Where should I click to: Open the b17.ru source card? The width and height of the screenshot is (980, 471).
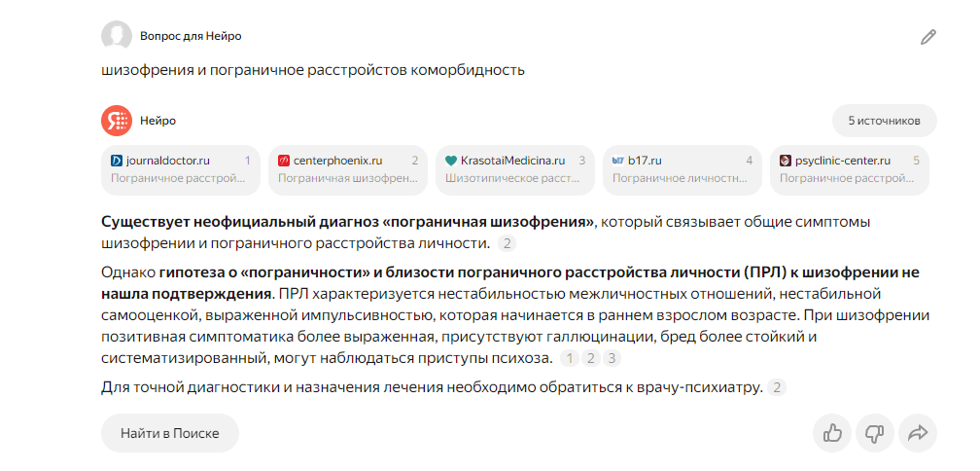click(x=682, y=170)
